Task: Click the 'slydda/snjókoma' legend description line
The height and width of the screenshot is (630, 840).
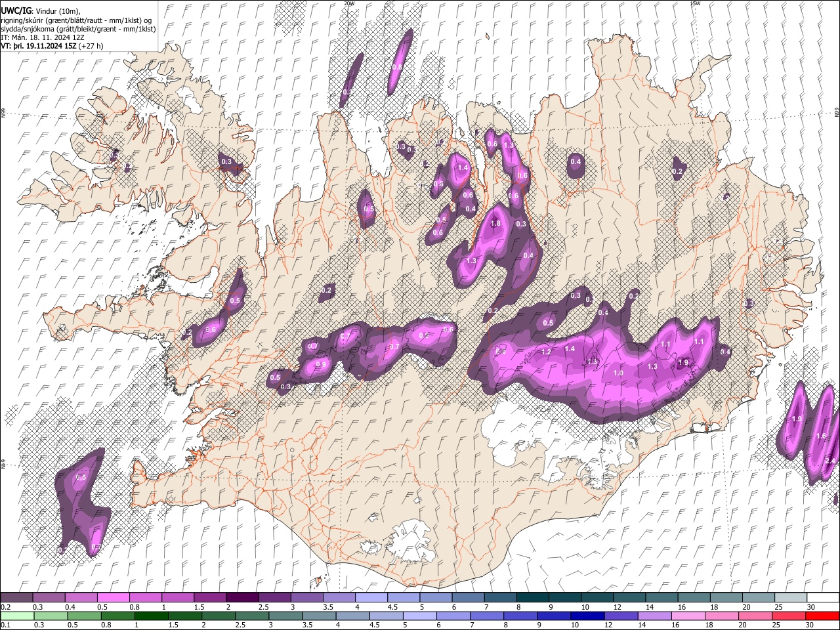Action: pyautogui.click(x=78, y=29)
